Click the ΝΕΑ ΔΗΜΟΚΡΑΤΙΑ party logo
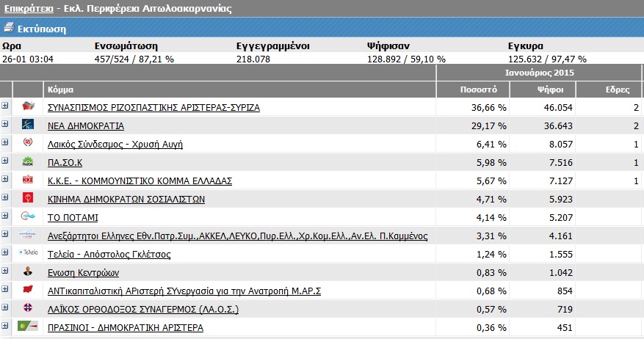The height and width of the screenshot is (339, 644). tap(28, 124)
